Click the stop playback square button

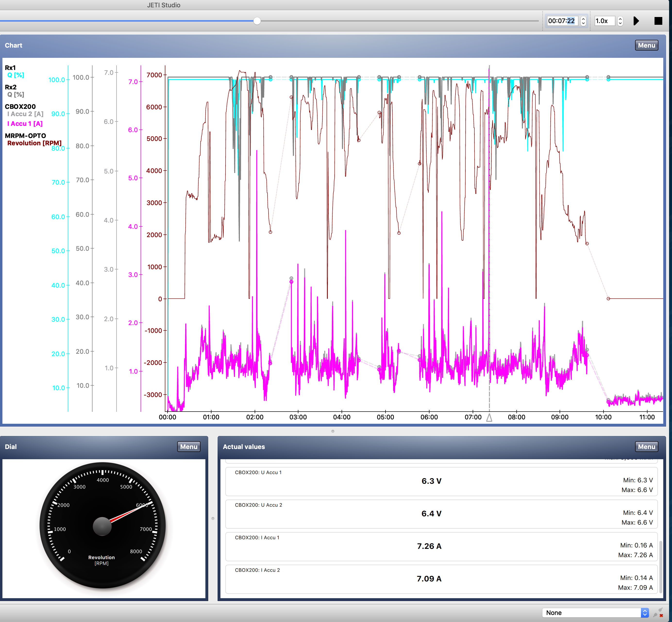658,21
